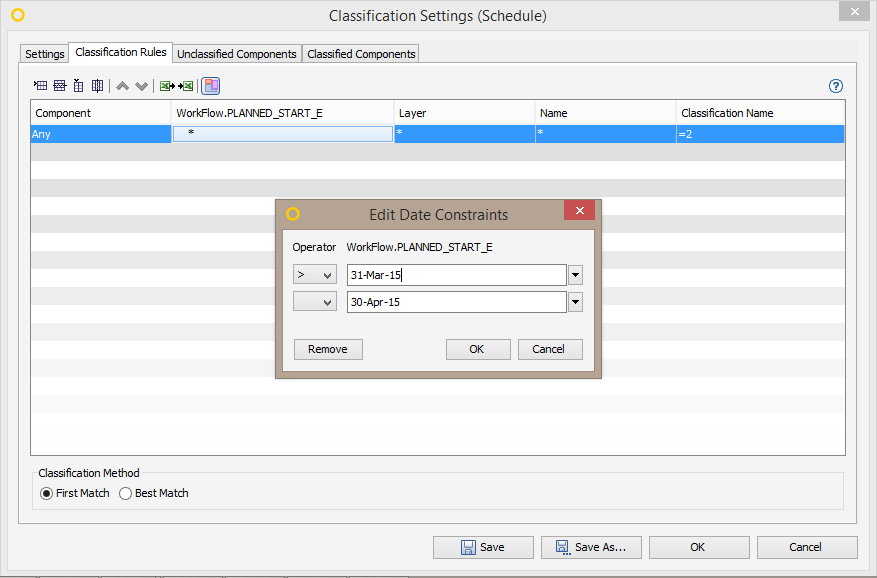
Task: Select the First Match radio button
Action: coord(46,493)
